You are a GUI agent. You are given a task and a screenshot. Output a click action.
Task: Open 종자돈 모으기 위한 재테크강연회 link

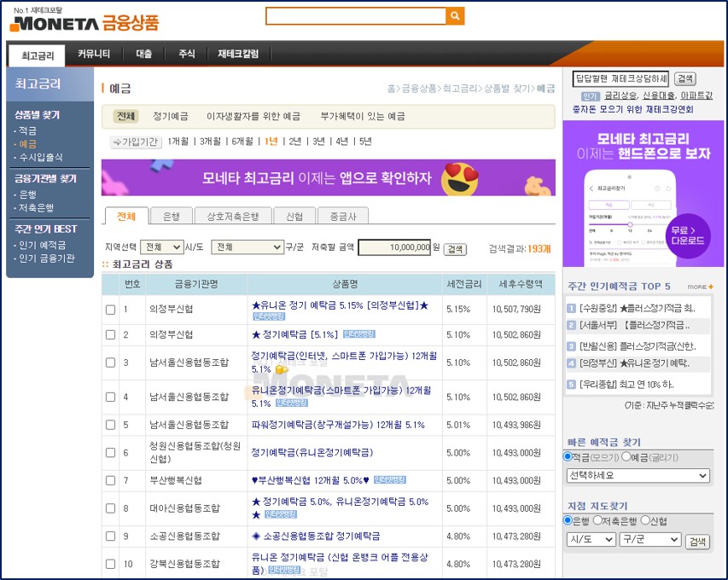632,109
